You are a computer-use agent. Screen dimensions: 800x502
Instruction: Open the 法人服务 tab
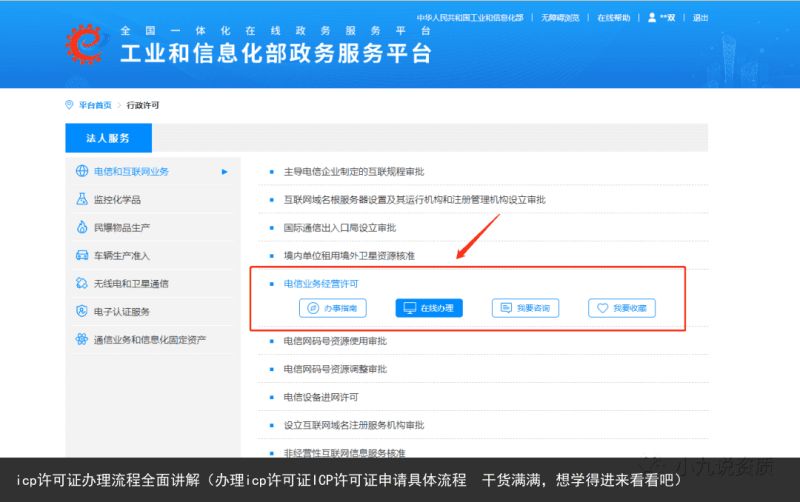108,138
